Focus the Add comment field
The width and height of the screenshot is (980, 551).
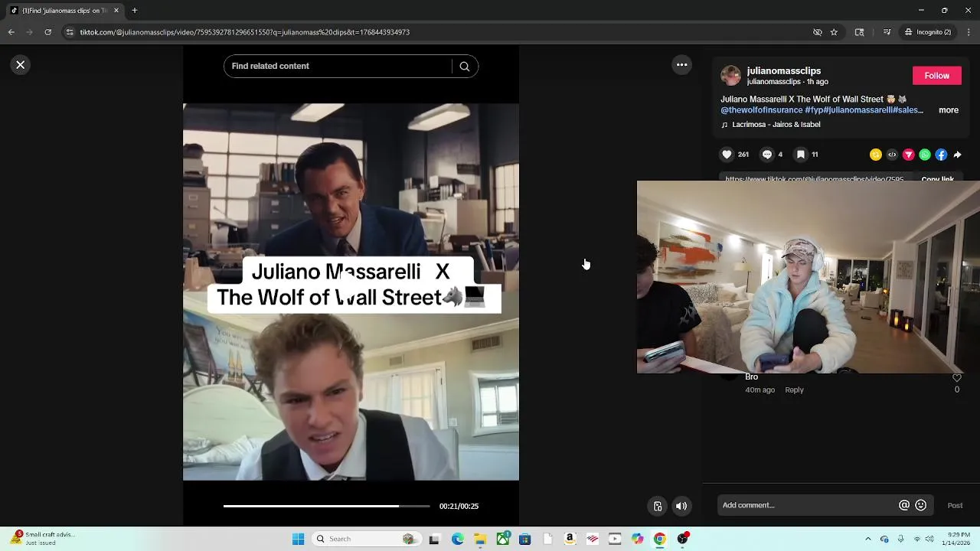(x=808, y=505)
